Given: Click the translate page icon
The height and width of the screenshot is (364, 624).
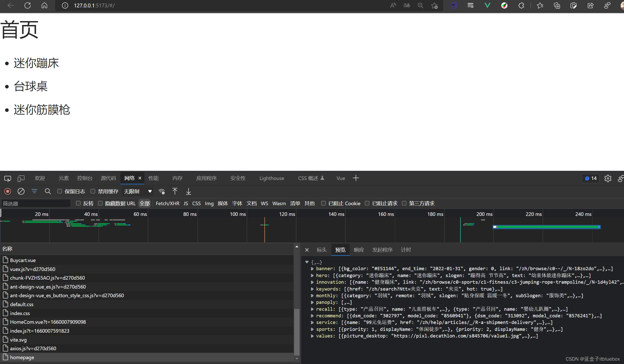Looking at the screenshot, I should (407, 5).
